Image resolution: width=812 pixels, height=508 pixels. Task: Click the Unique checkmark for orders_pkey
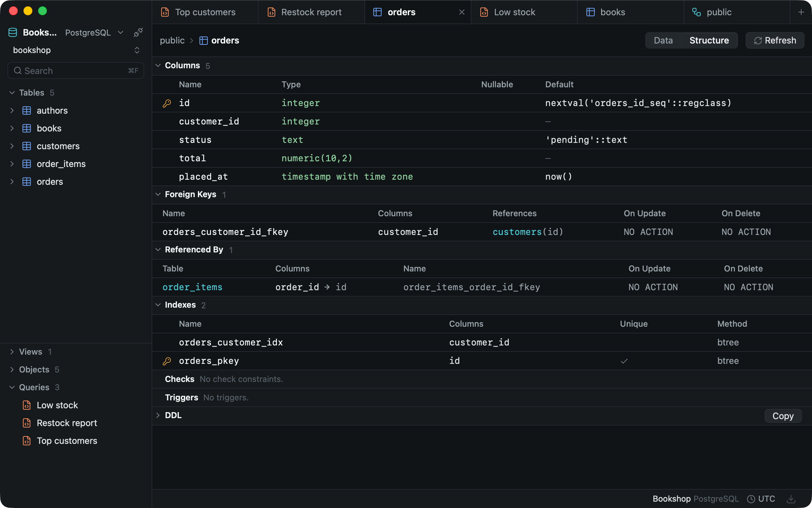(624, 361)
